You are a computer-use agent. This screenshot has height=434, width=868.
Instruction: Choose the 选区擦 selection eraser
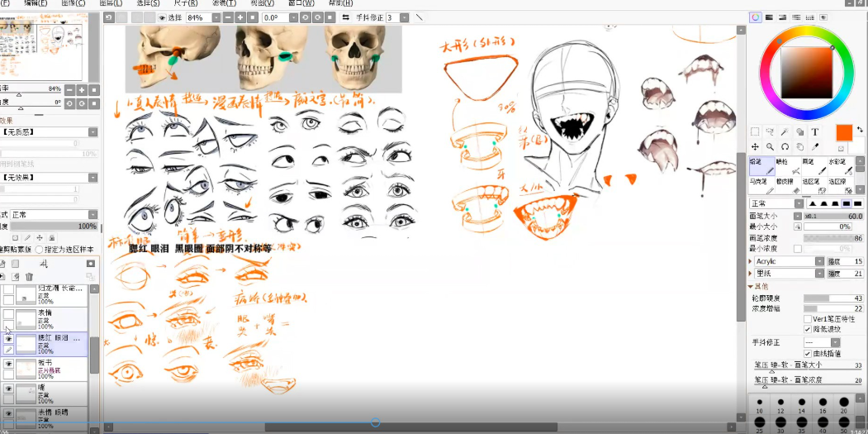click(x=842, y=185)
